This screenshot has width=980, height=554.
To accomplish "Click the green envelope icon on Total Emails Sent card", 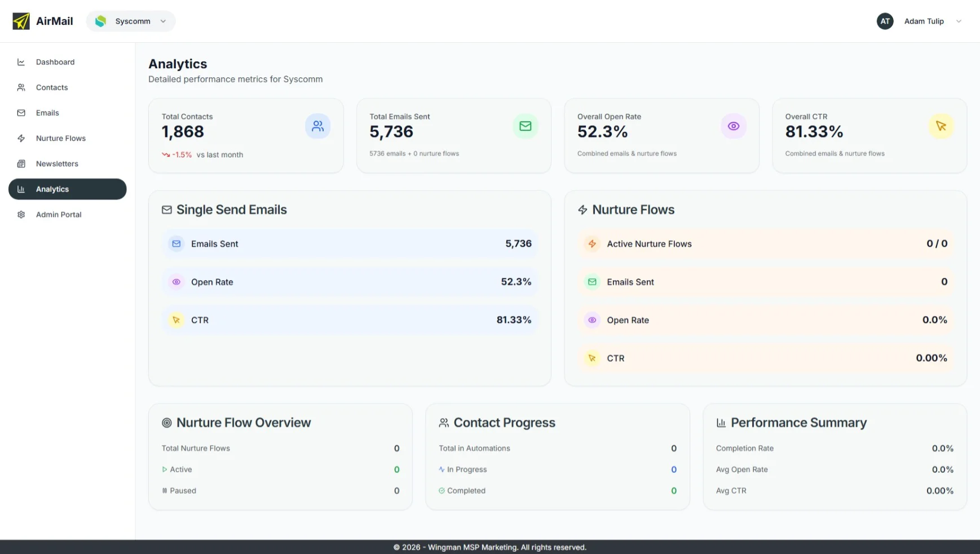I will point(525,126).
